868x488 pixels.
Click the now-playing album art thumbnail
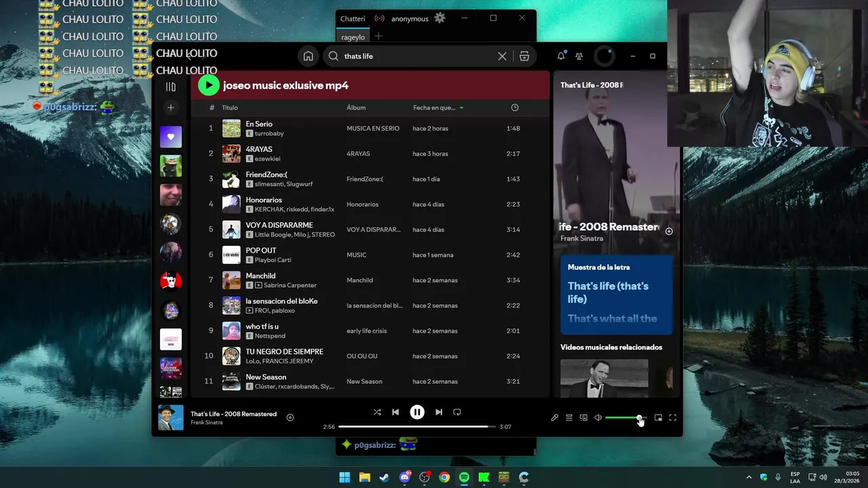pos(171,418)
